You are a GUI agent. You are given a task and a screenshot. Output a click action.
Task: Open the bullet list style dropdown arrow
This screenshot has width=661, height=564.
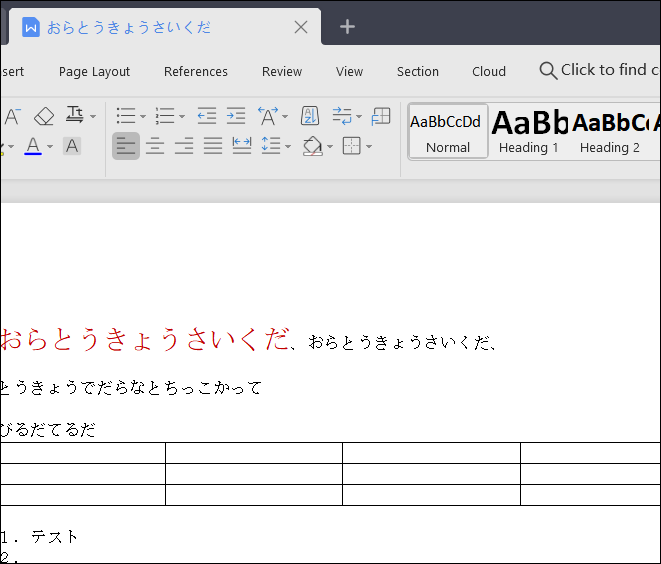click(x=143, y=116)
